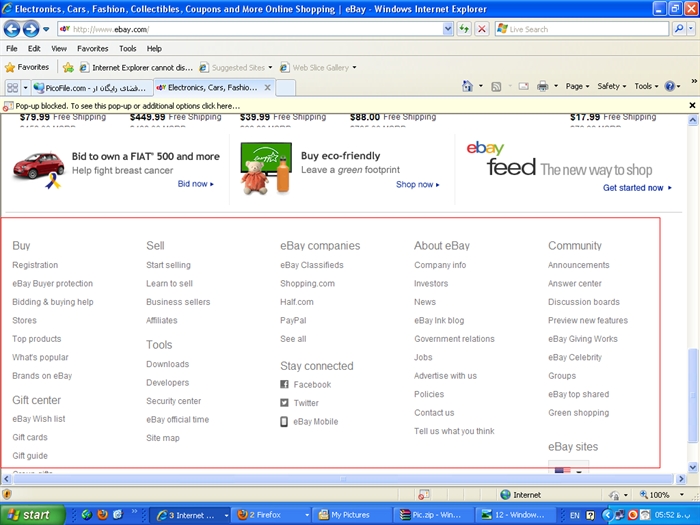Click the Add to Favorites Bar star icon
Image resolution: width=700 pixels, height=525 pixels.
68,67
